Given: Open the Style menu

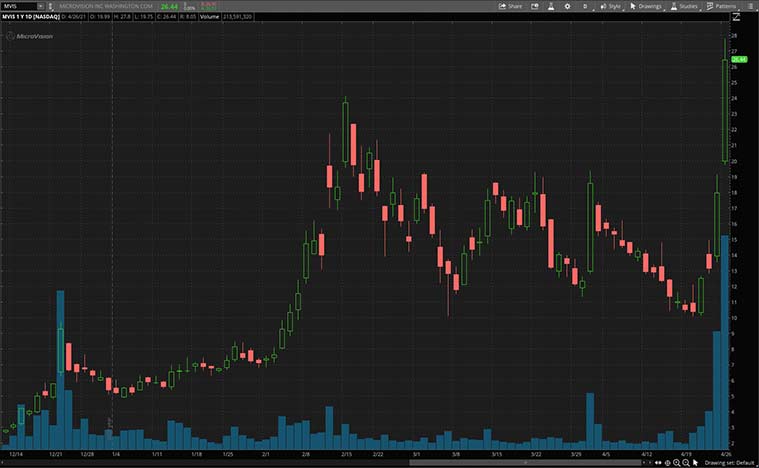Looking at the screenshot, I should [x=610, y=6].
